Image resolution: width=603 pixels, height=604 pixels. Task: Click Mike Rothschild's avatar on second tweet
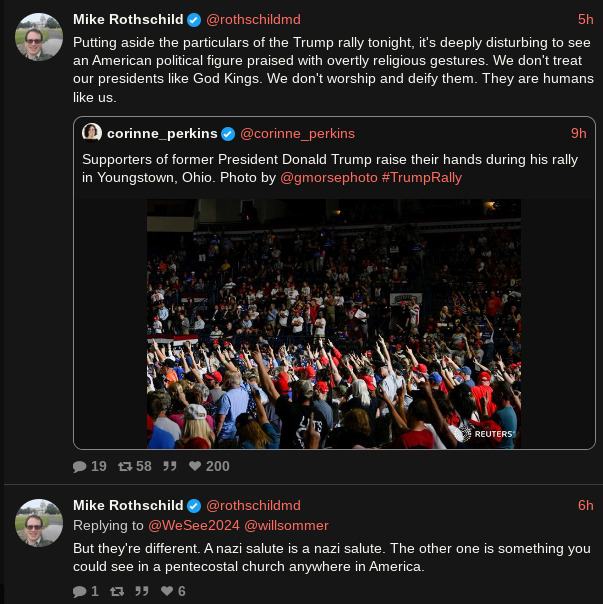pyautogui.click(x=39, y=523)
